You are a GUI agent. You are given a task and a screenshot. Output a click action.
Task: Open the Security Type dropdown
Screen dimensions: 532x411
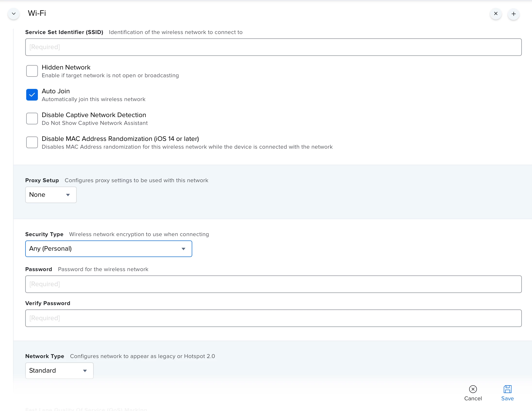(x=108, y=249)
